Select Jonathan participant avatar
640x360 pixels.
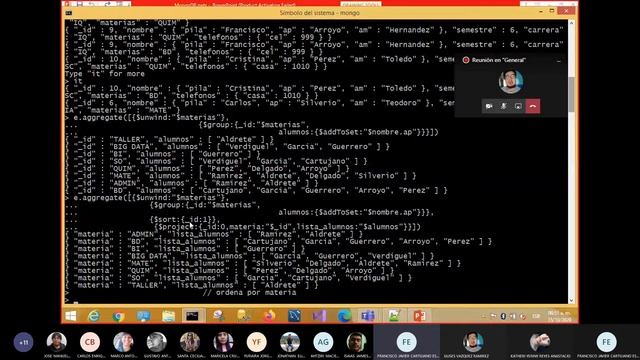click(290, 342)
